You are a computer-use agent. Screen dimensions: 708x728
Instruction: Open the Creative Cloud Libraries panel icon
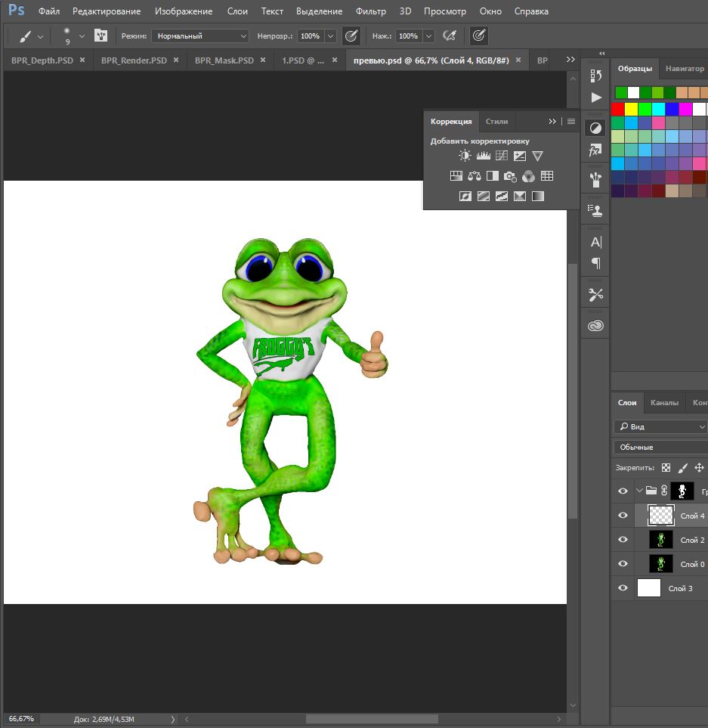[596, 326]
